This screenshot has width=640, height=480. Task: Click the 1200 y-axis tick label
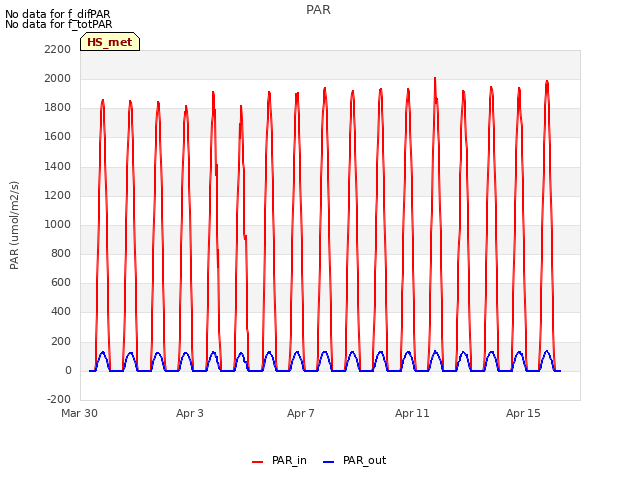[x=58, y=196]
